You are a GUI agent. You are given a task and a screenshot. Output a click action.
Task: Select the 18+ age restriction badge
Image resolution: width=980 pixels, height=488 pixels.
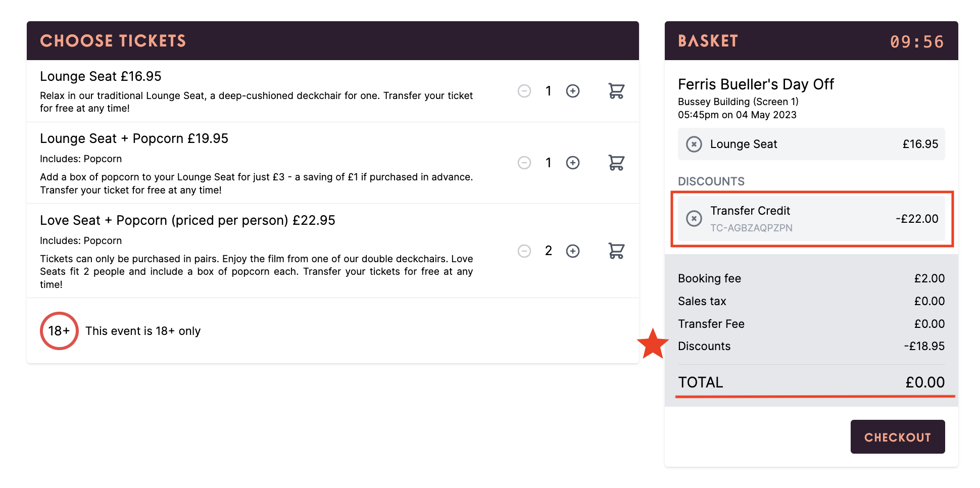pyautogui.click(x=59, y=331)
